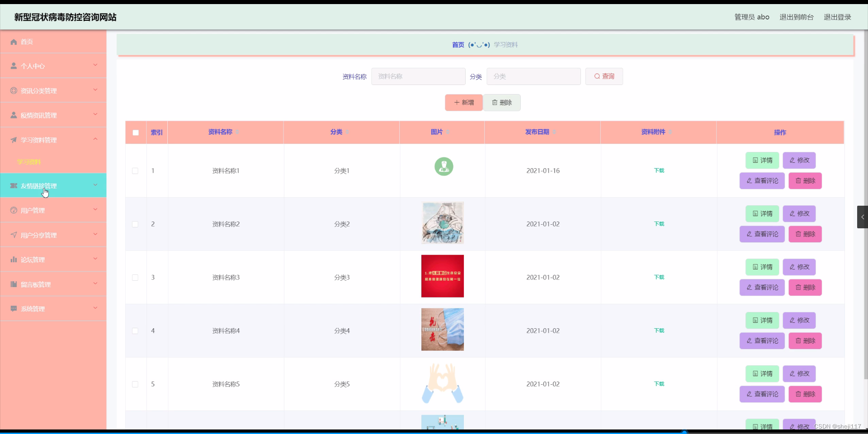Screen dimensions: 868x434
Task: Click 修改 for row 资料名称5
Action: coord(799,374)
